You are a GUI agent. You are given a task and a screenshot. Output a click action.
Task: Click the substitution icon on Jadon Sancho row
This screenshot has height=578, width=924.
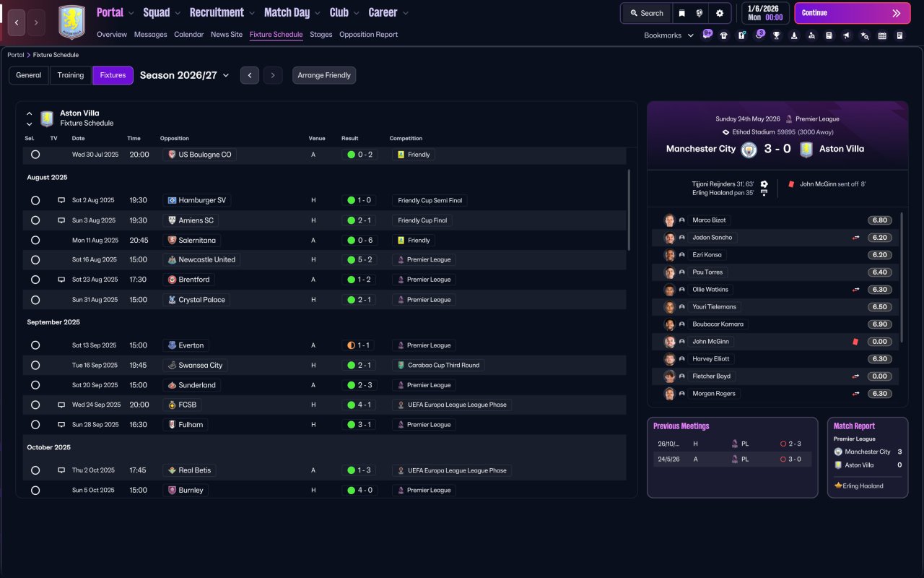[855, 238]
